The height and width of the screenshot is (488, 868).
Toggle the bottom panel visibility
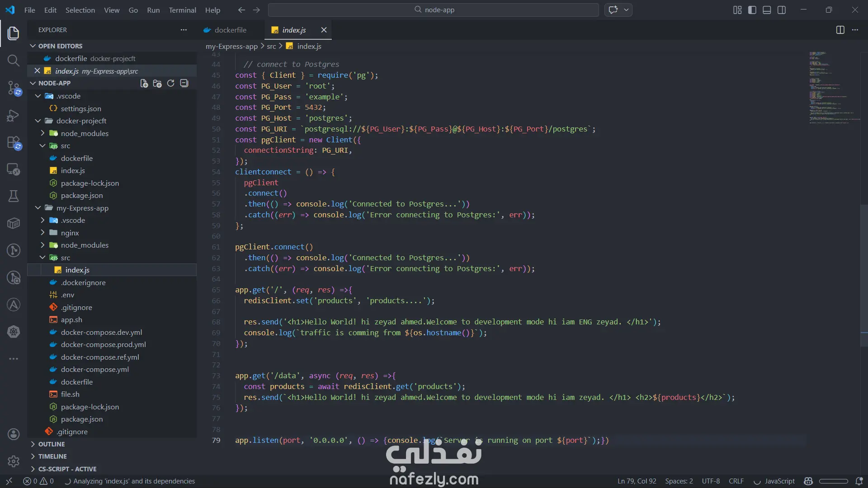767,10
